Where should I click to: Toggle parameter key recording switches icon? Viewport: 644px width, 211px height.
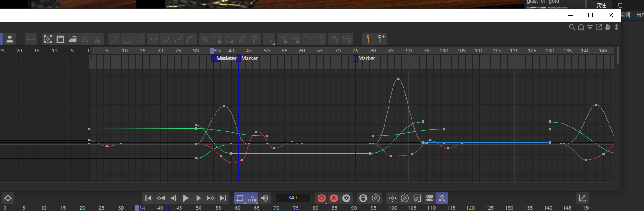click(429, 198)
